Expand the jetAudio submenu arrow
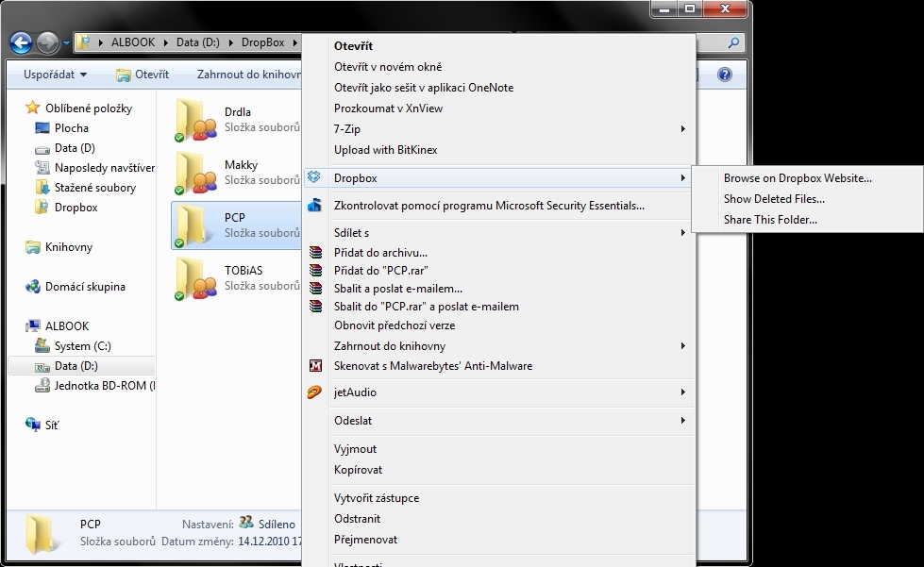The height and width of the screenshot is (567, 924). pos(683,392)
